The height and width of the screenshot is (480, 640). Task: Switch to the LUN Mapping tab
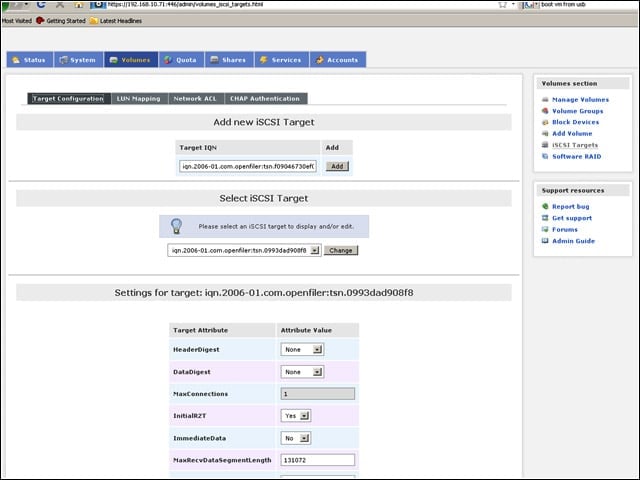click(139, 99)
